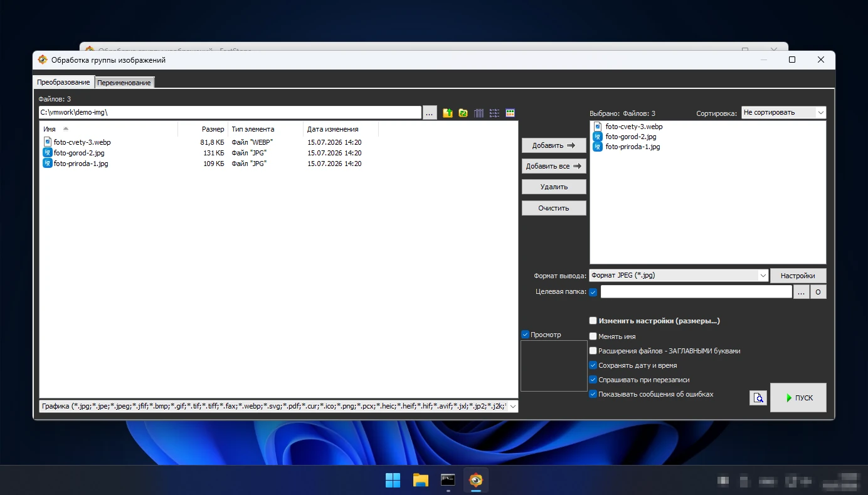868x495 pixels.
Task: Expand the Формат вывода dropdown
Action: (679, 275)
